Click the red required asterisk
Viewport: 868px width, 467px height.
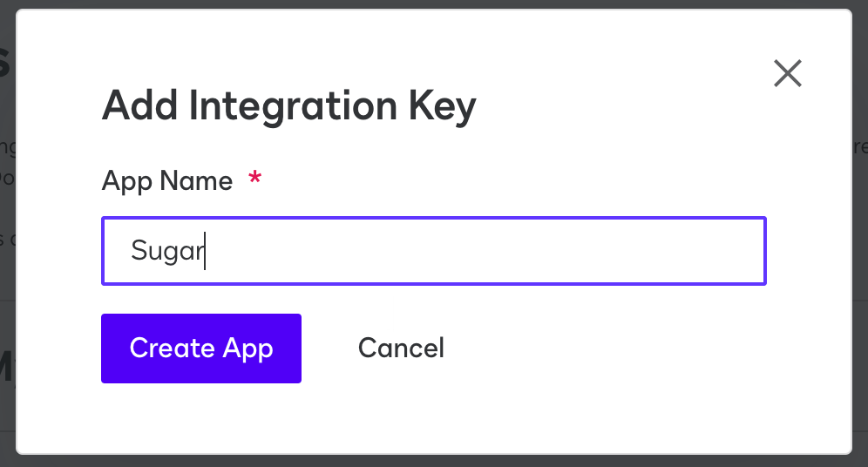(x=254, y=180)
